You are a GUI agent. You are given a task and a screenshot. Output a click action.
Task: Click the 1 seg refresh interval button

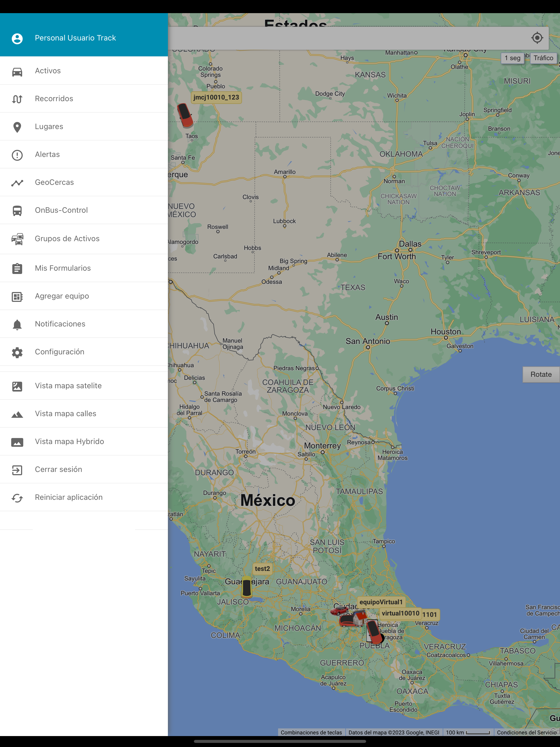click(x=512, y=58)
